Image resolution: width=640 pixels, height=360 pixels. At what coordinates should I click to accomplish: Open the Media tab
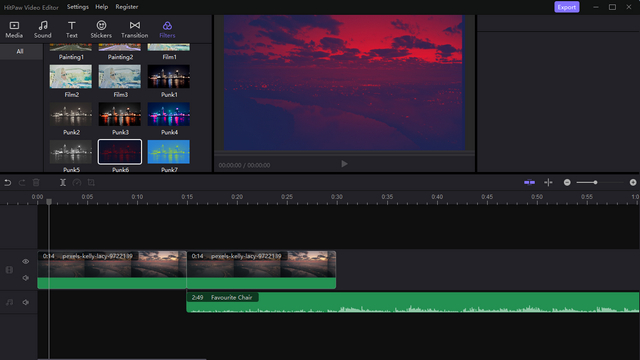click(x=14, y=29)
